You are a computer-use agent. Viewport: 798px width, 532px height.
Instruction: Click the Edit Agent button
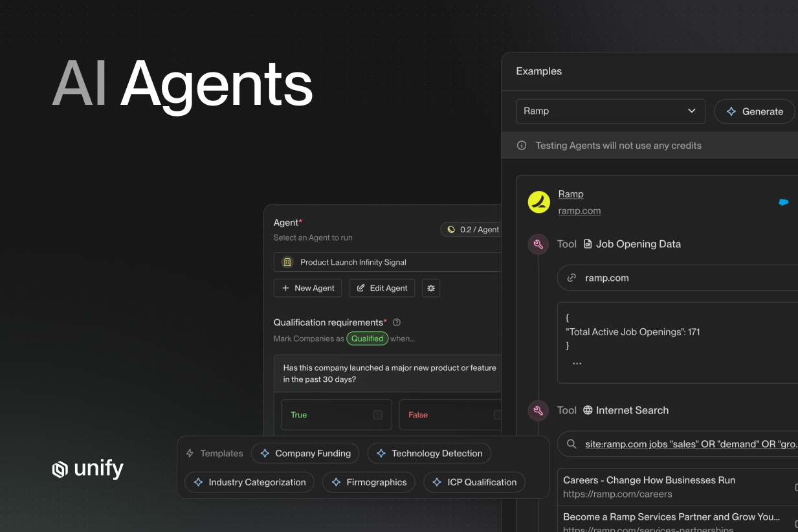(382, 288)
